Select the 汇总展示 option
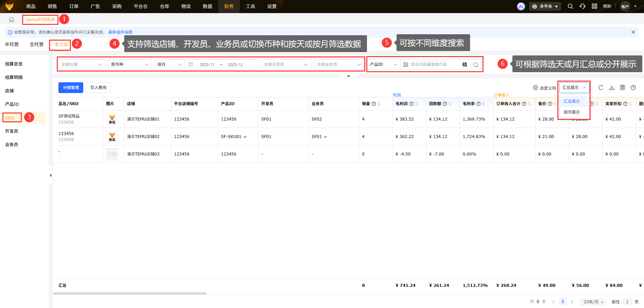 coord(571,101)
